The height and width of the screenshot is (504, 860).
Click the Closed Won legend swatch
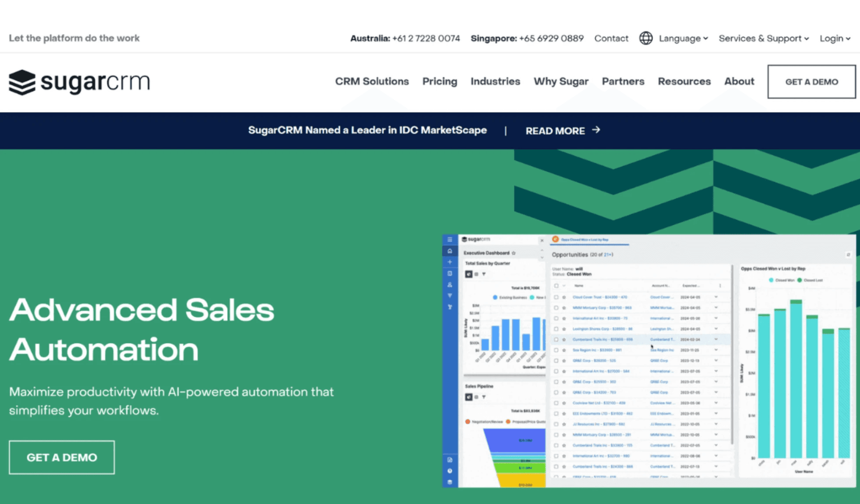[771, 280]
